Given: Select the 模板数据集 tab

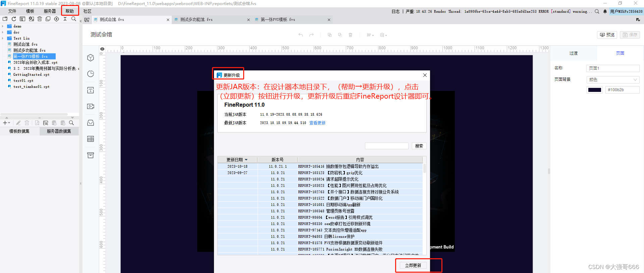Looking at the screenshot, I should click(x=19, y=131).
